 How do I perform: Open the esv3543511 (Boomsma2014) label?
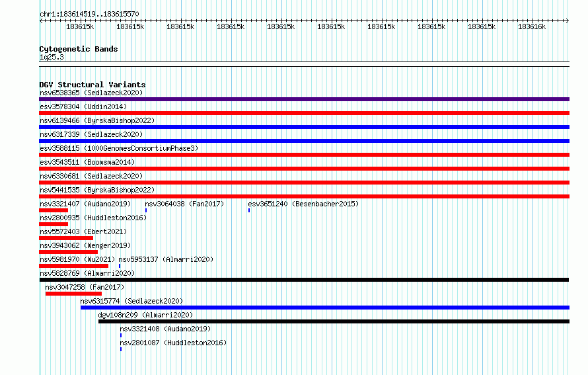tap(87, 162)
